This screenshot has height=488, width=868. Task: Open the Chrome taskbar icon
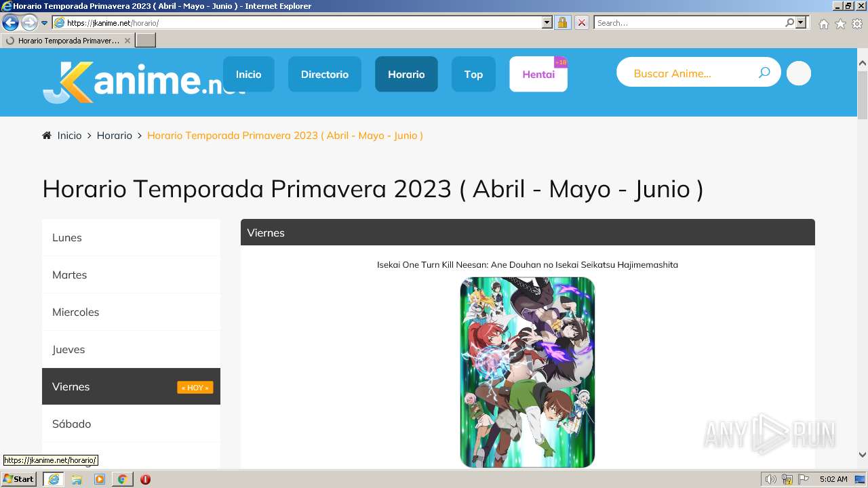click(122, 479)
